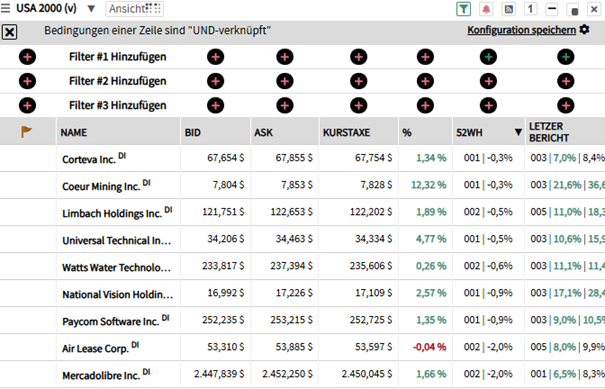
Task: Sort by the ASK column header
Action: click(263, 132)
